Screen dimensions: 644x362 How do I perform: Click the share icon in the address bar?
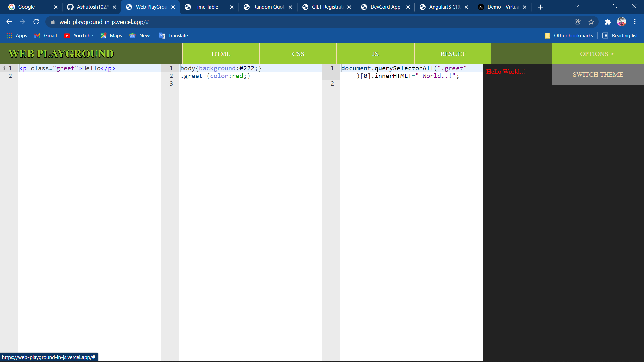click(578, 22)
